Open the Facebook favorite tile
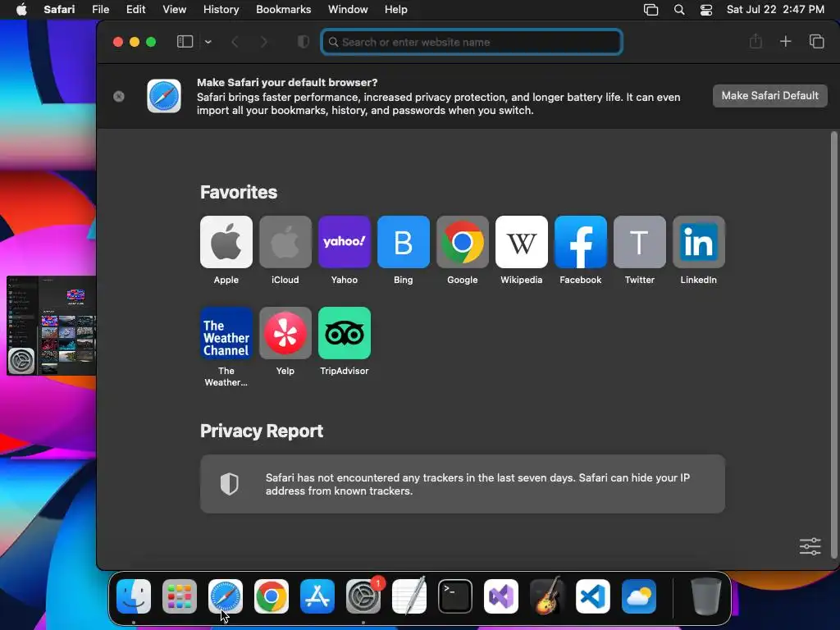Viewport: 840px width, 630px height. click(580, 242)
